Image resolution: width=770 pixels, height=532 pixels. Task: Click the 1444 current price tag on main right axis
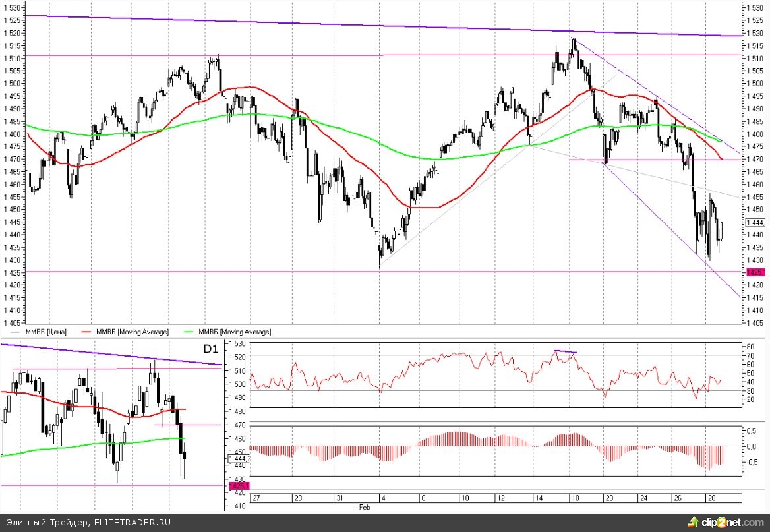point(754,223)
